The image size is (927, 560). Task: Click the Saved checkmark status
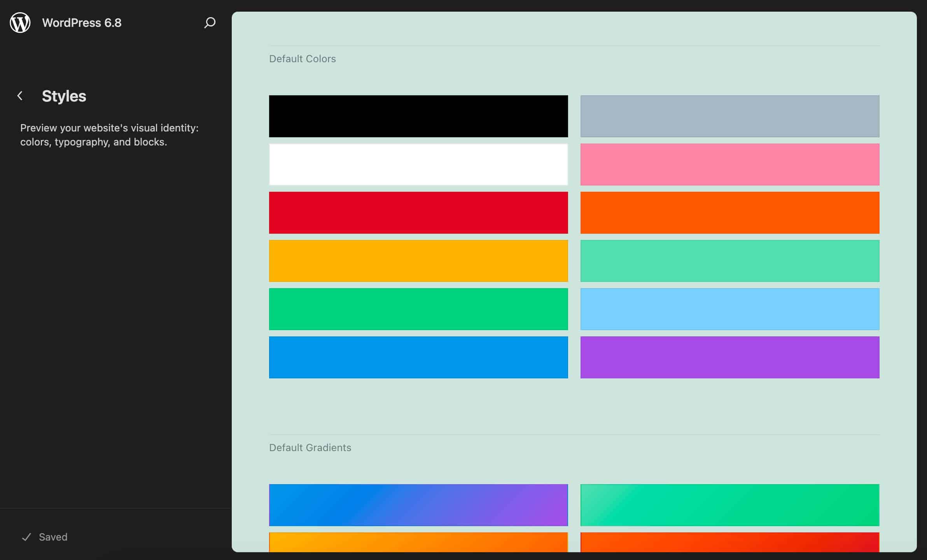(x=45, y=537)
